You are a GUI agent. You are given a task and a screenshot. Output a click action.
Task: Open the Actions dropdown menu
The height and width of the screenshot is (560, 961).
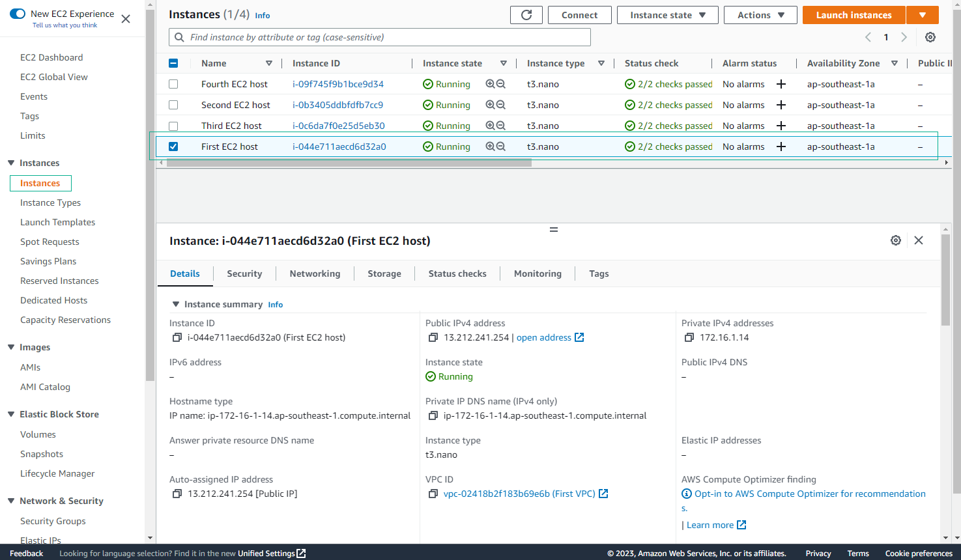760,15
